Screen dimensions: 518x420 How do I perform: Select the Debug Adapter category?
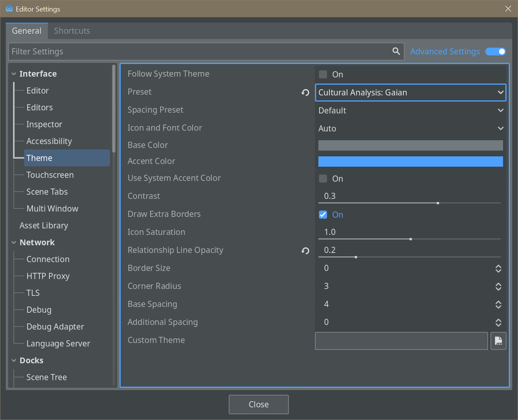pyautogui.click(x=55, y=326)
